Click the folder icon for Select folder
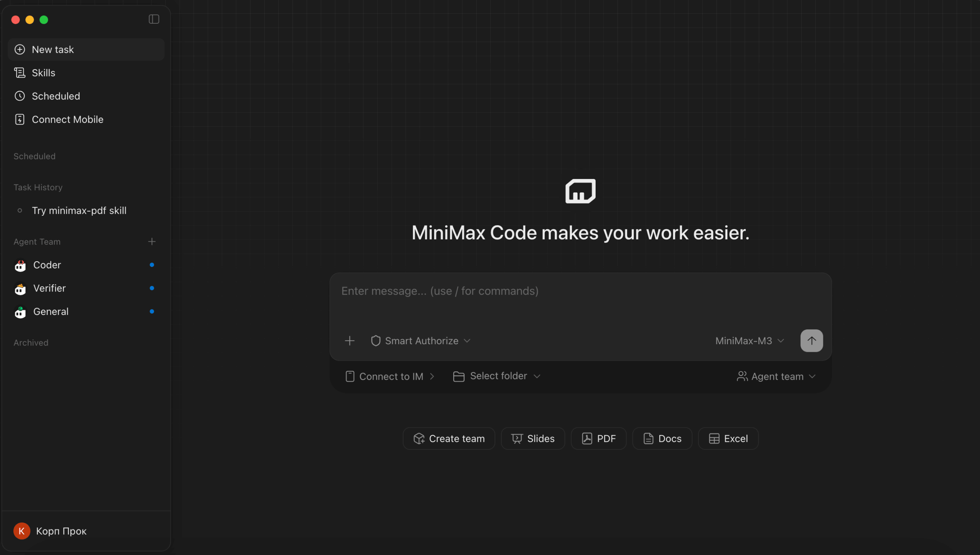This screenshot has height=555, width=980. [x=459, y=376]
